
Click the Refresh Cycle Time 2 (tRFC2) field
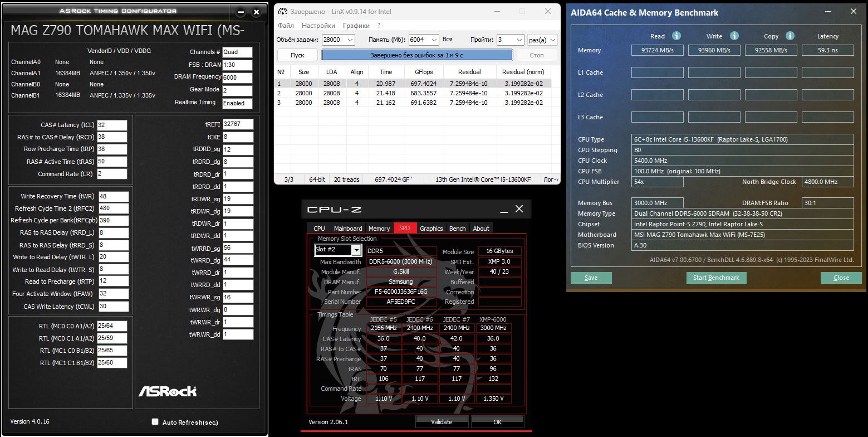click(114, 208)
